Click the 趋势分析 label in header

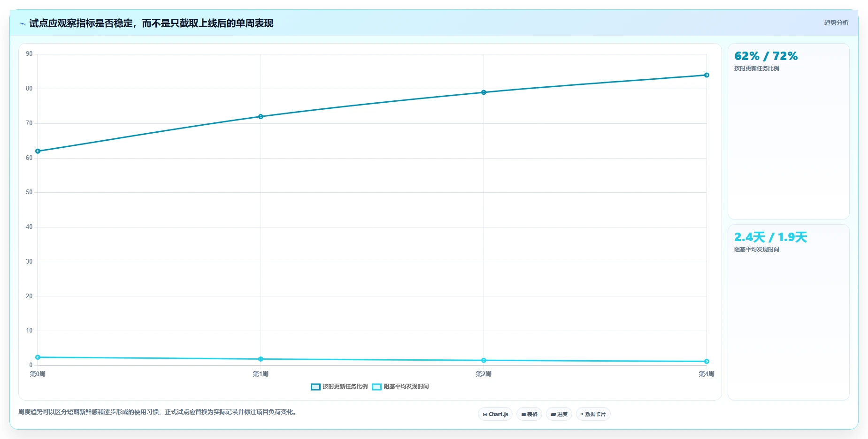pos(836,23)
